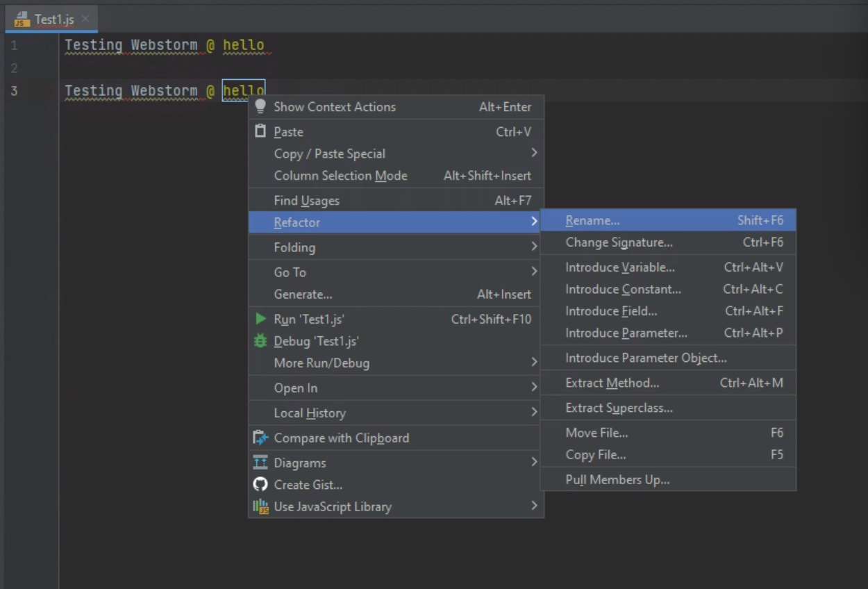
Task: Click the word Testing on line 3
Action: point(93,91)
